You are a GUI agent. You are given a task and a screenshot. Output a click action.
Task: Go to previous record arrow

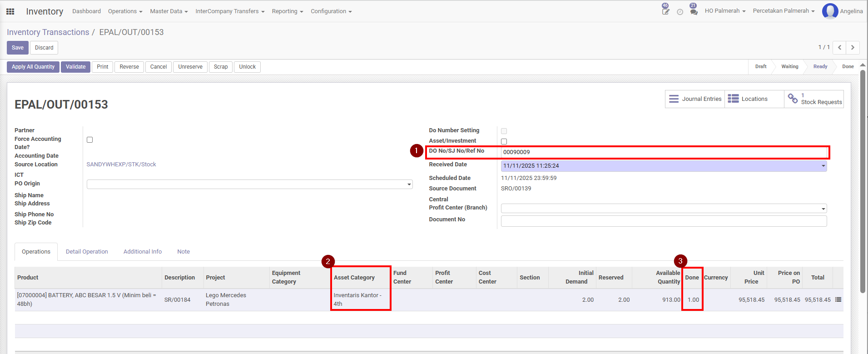[840, 47]
